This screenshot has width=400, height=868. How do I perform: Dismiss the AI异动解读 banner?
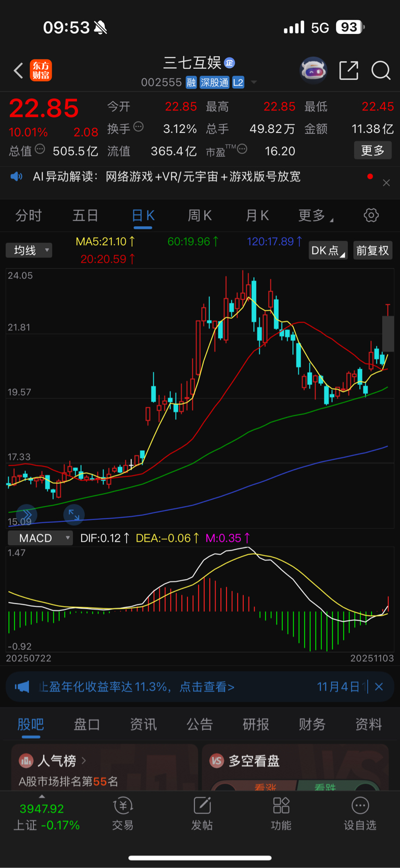point(386,182)
